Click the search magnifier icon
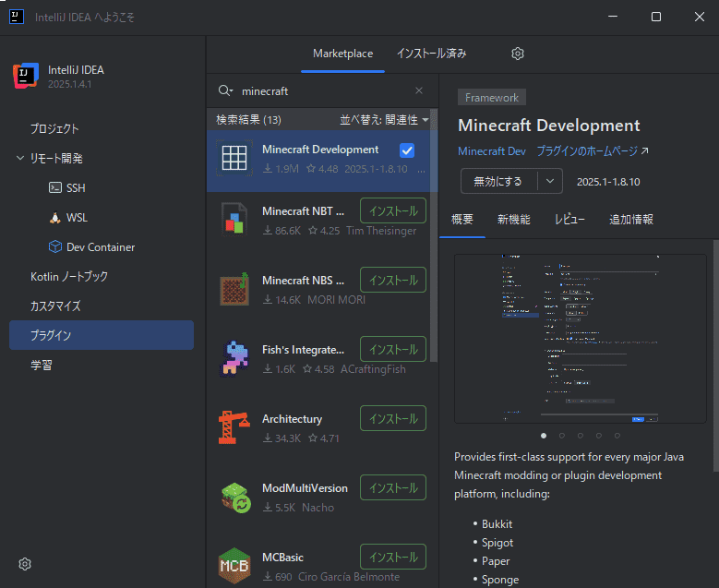719x588 pixels. (224, 90)
